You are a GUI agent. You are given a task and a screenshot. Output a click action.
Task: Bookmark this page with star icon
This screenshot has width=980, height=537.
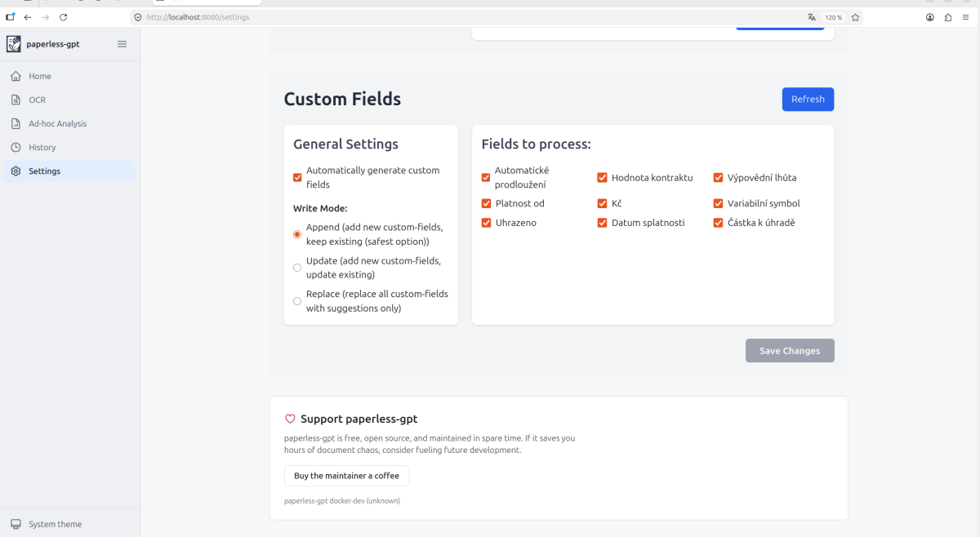pos(855,17)
